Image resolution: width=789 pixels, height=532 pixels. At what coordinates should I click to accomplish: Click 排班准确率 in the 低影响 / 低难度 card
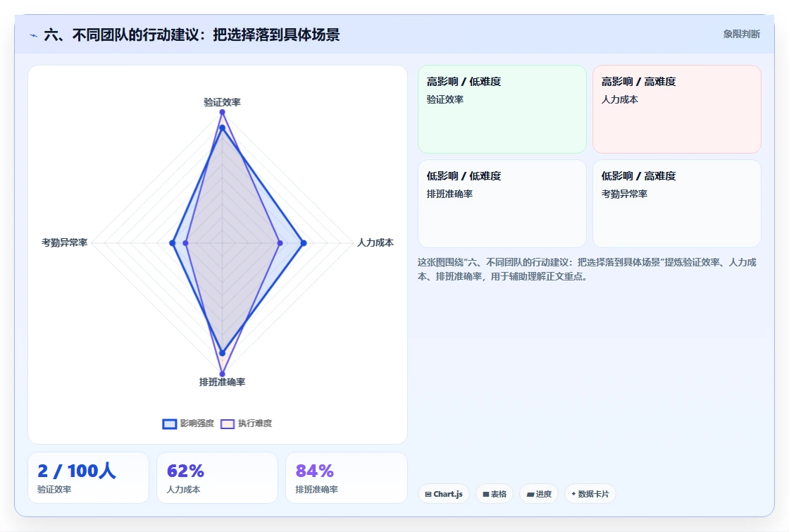[x=449, y=194]
